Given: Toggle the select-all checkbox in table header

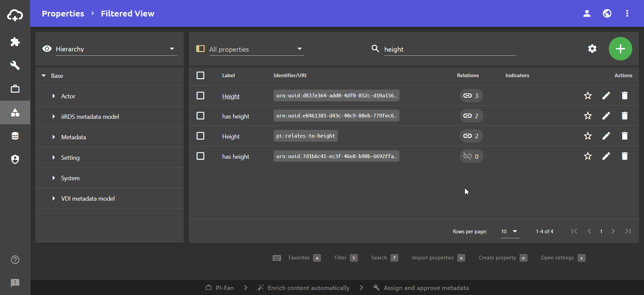Looking at the screenshot, I should click(x=200, y=76).
